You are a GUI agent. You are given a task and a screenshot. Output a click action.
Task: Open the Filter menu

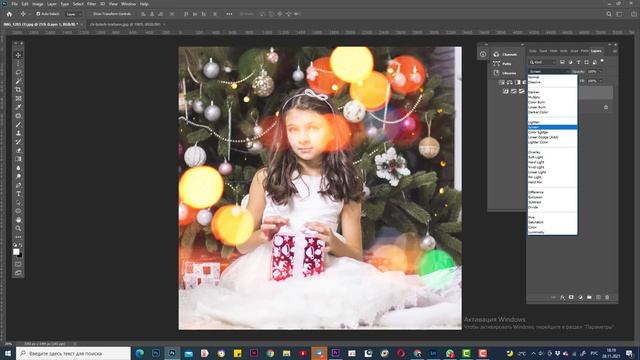[x=91, y=4]
